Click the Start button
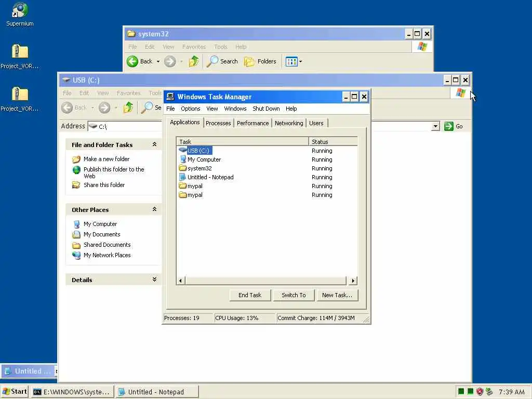 coord(15,392)
